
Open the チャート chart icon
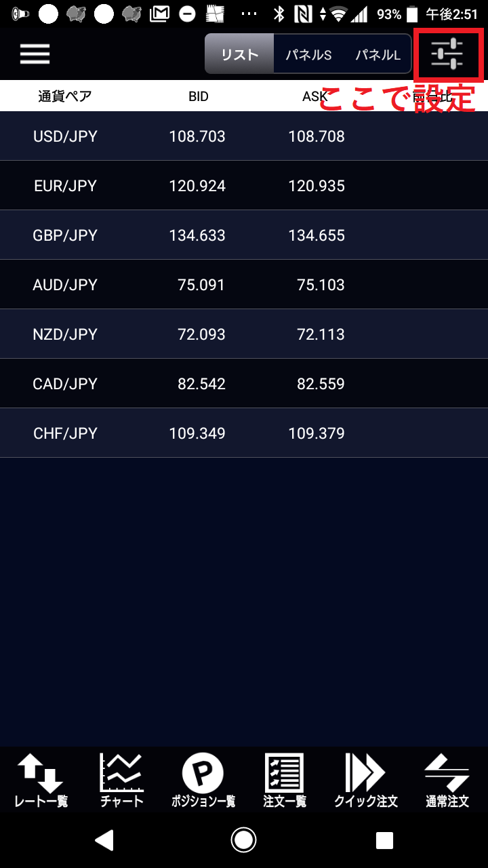click(x=122, y=780)
